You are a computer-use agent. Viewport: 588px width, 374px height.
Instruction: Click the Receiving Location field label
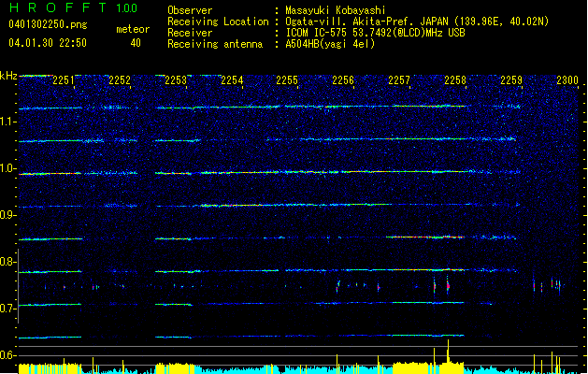click(x=218, y=22)
